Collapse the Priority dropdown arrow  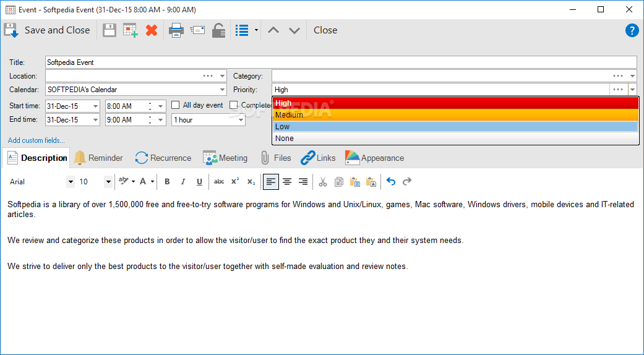632,90
